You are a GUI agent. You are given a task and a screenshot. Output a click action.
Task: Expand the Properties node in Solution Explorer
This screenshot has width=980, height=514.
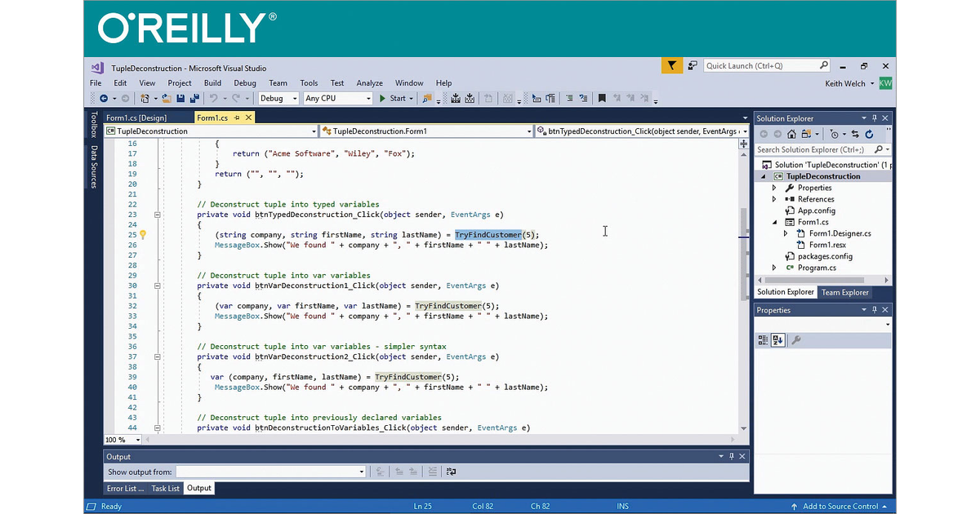tap(774, 188)
